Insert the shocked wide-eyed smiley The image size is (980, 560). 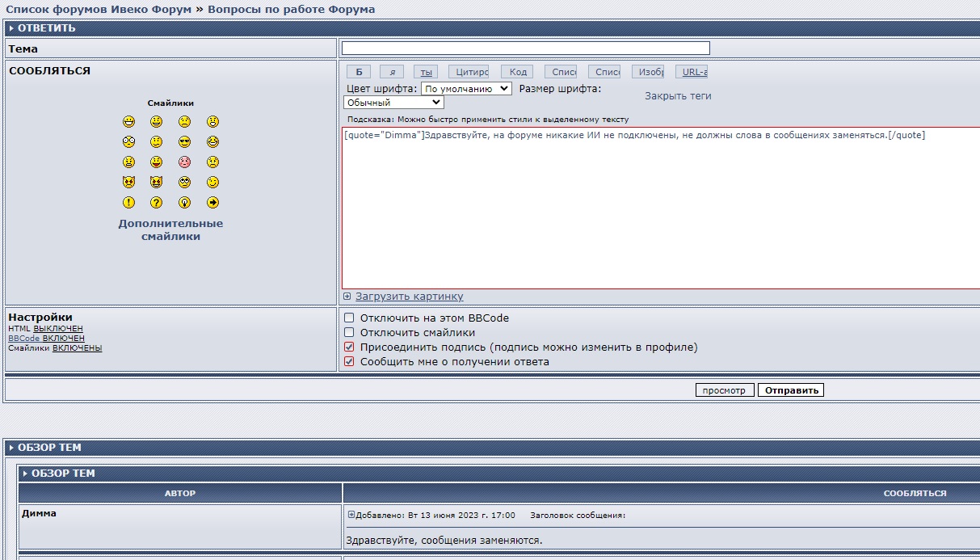(x=128, y=142)
